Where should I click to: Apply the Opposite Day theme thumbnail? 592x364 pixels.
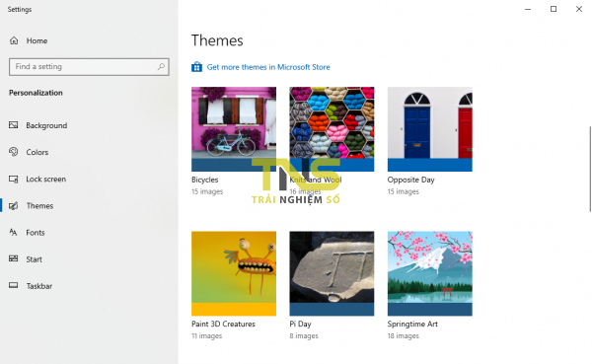[x=429, y=129]
